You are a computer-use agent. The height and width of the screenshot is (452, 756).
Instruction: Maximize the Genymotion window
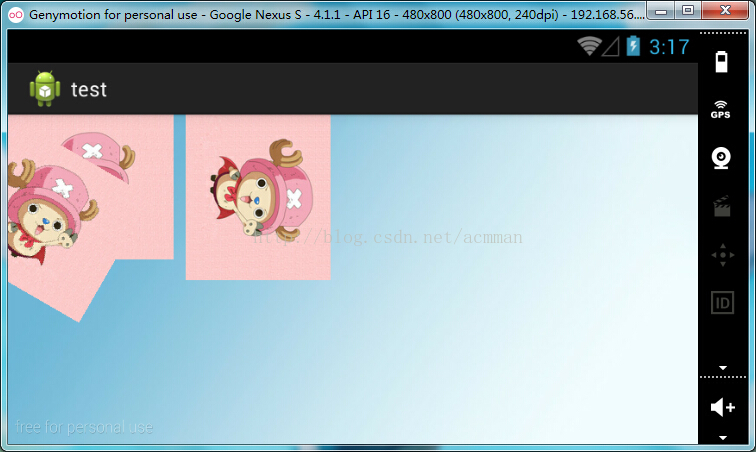(x=688, y=11)
